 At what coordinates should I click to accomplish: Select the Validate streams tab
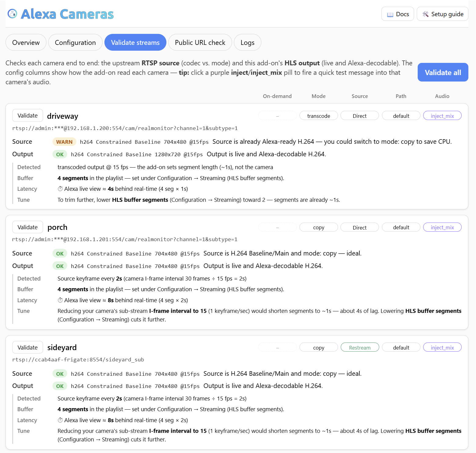point(135,42)
